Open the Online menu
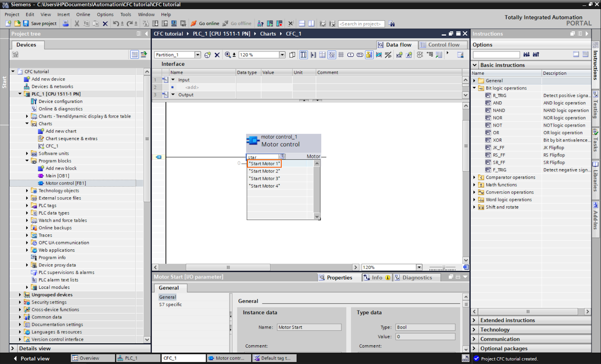 pyautogui.click(x=83, y=14)
